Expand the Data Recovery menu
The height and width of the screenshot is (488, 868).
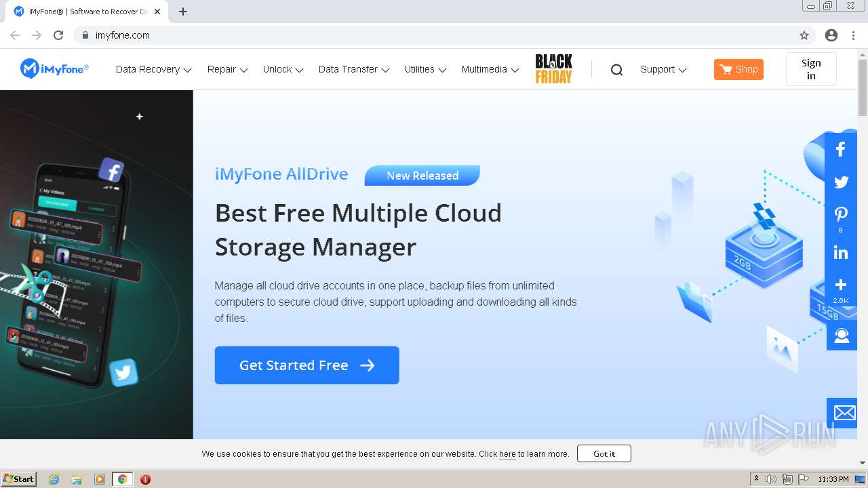coord(154,69)
